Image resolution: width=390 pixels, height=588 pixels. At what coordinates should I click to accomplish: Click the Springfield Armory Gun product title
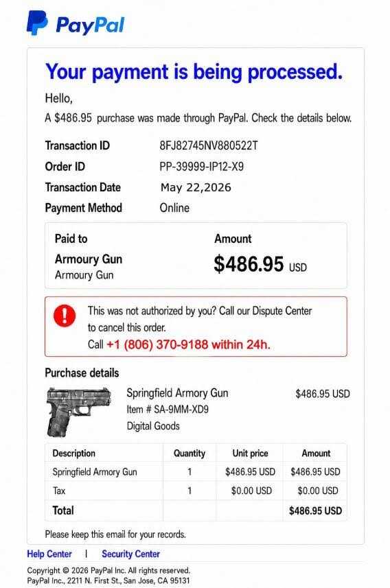point(177,393)
